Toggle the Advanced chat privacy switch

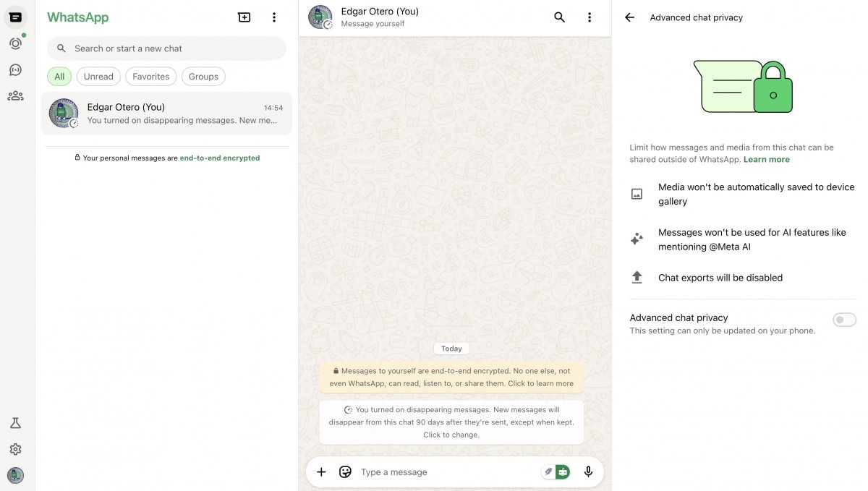point(844,320)
